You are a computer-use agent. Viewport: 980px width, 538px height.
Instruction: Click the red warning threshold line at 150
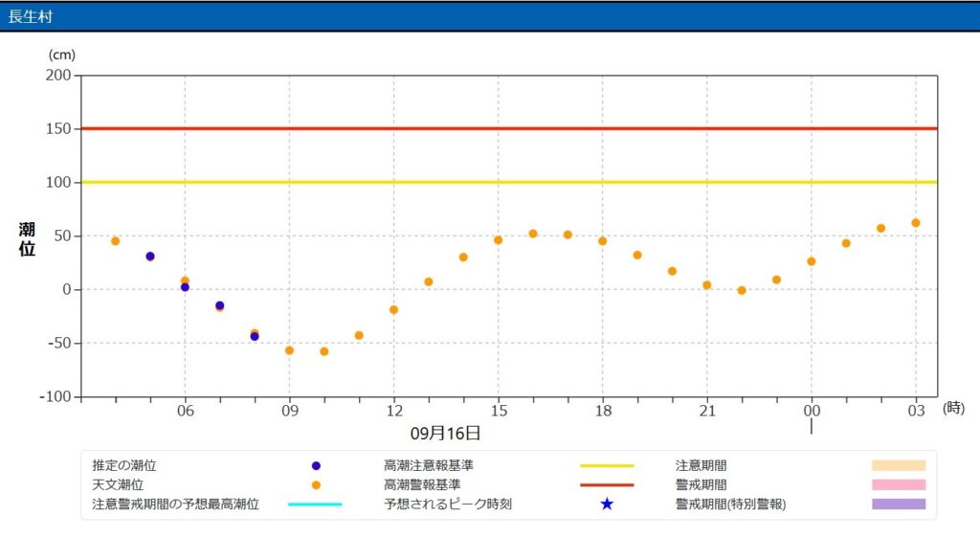(509, 128)
